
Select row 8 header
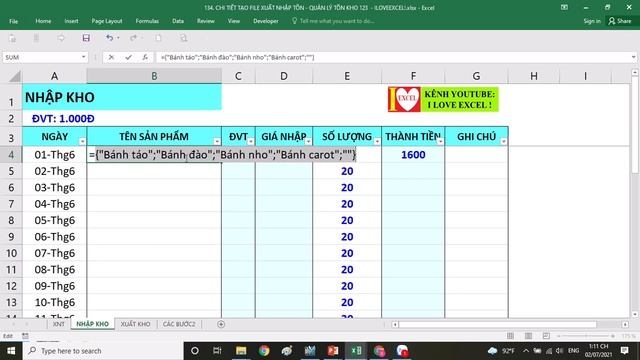11,220
